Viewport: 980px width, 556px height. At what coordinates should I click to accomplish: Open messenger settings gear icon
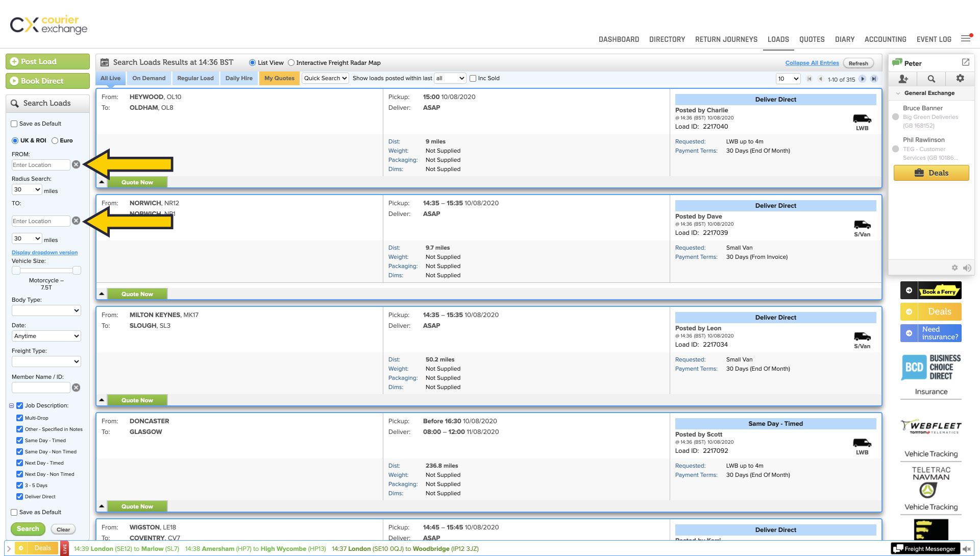click(x=960, y=78)
